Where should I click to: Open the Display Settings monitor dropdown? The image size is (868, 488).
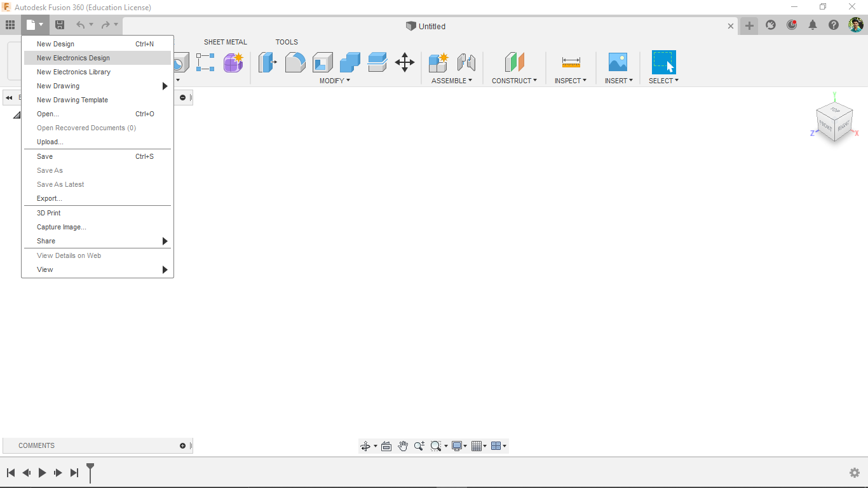[459, 446]
